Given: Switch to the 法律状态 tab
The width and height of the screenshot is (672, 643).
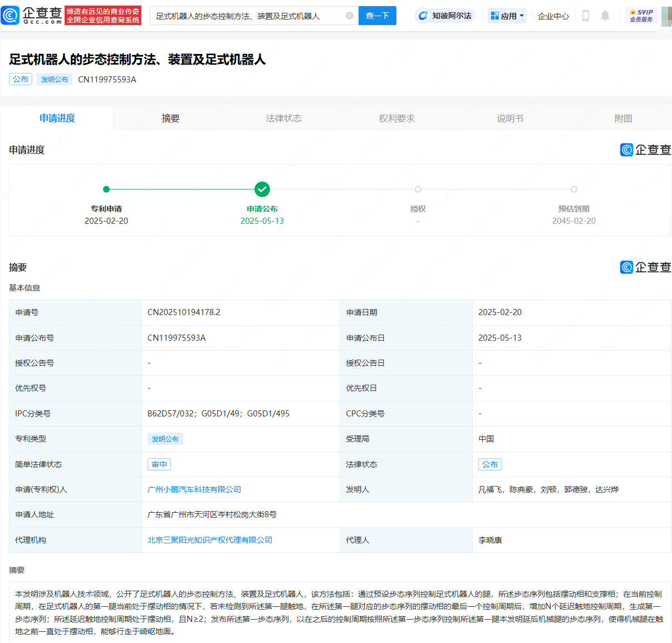Looking at the screenshot, I should 283,118.
